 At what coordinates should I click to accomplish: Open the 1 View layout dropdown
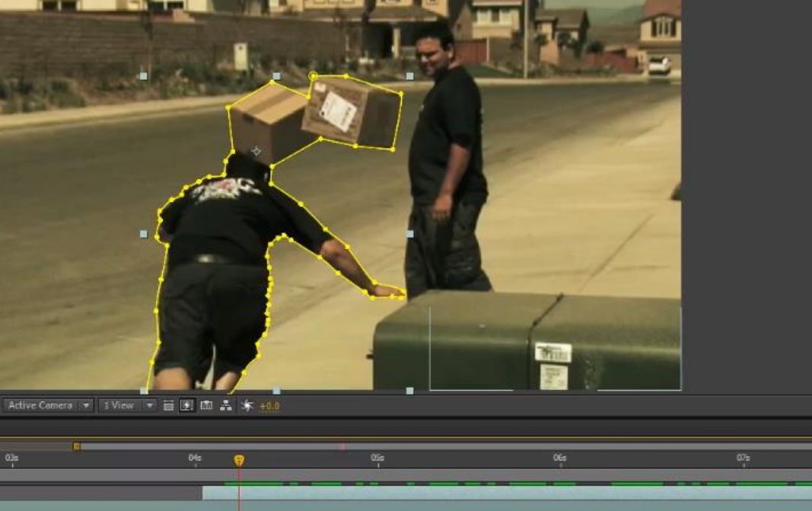pos(127,406)
